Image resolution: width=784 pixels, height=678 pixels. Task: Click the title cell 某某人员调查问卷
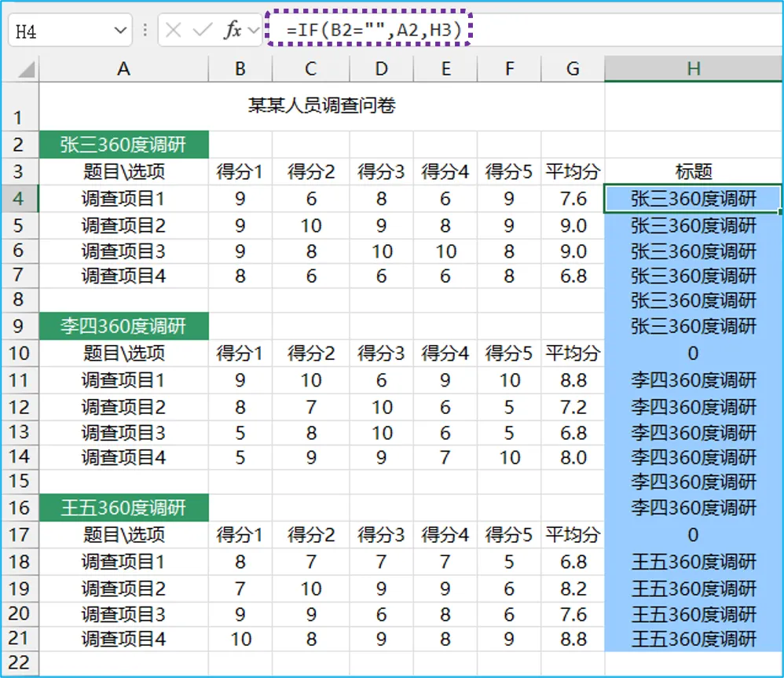pos(321,106)
